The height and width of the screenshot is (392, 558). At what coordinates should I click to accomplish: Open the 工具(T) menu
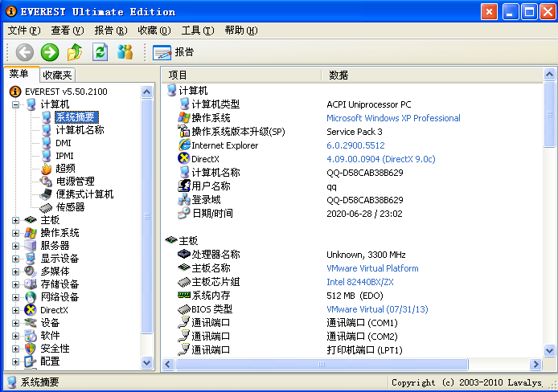(198, 31)
